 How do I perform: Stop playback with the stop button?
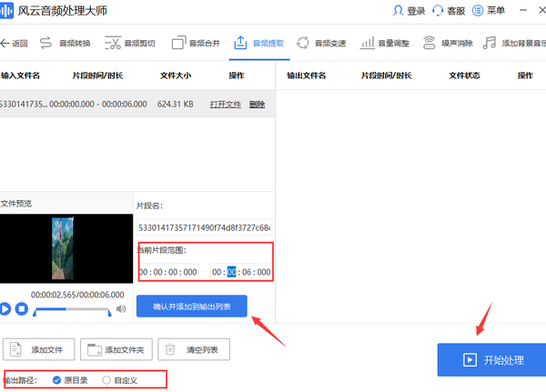pyautogui.click(x=22, y=309)
